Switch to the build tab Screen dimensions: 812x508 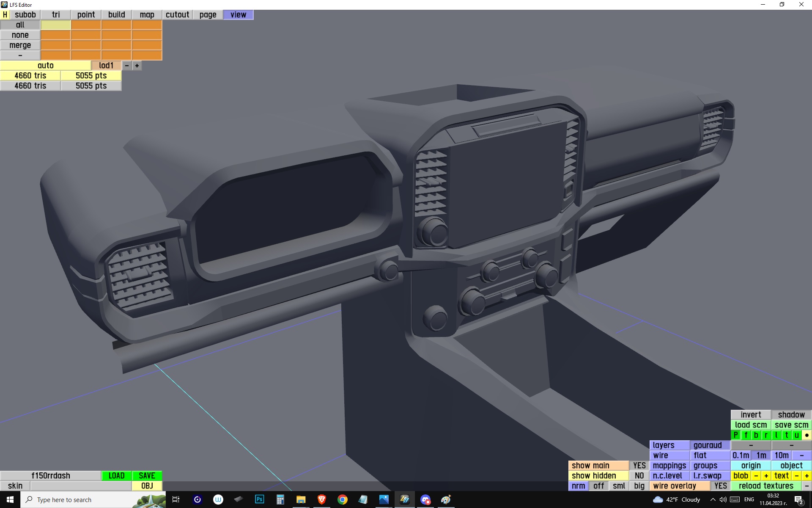(x=116, y=15)
